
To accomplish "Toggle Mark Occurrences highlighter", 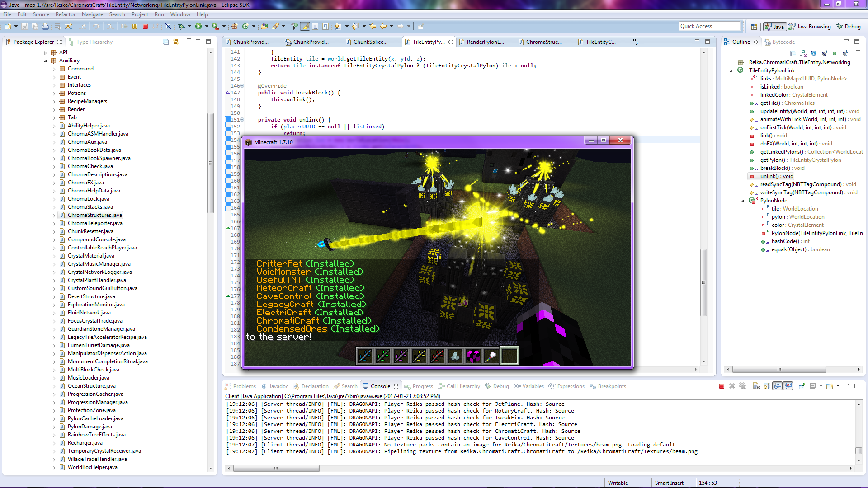I will click(x=305, y=26).
